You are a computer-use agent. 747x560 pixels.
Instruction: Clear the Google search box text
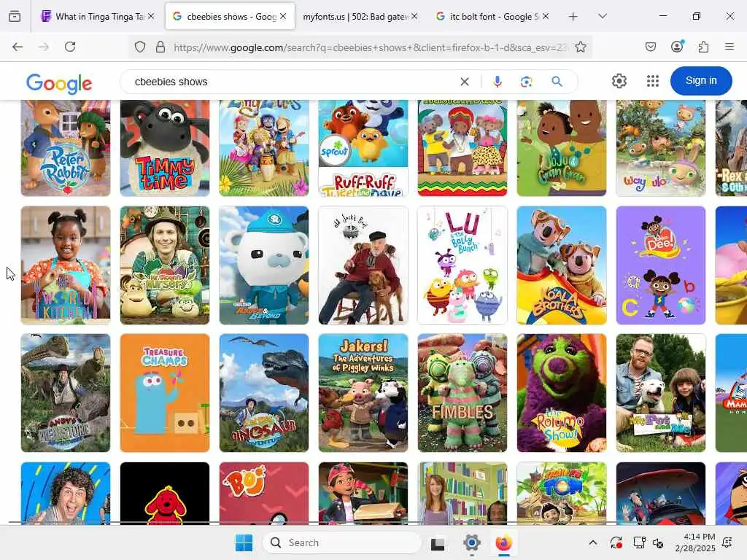coord(465,82)
